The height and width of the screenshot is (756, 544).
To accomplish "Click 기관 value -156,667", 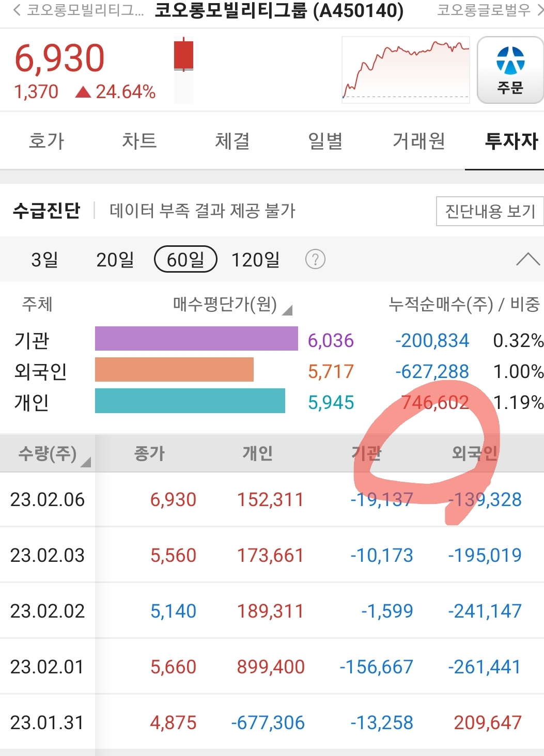I will 376,667.
